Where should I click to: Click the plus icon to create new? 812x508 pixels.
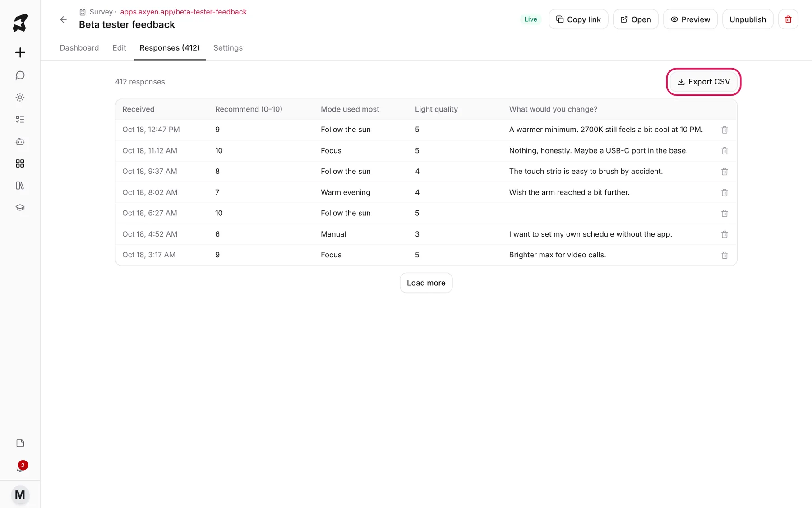click(20, 52)
